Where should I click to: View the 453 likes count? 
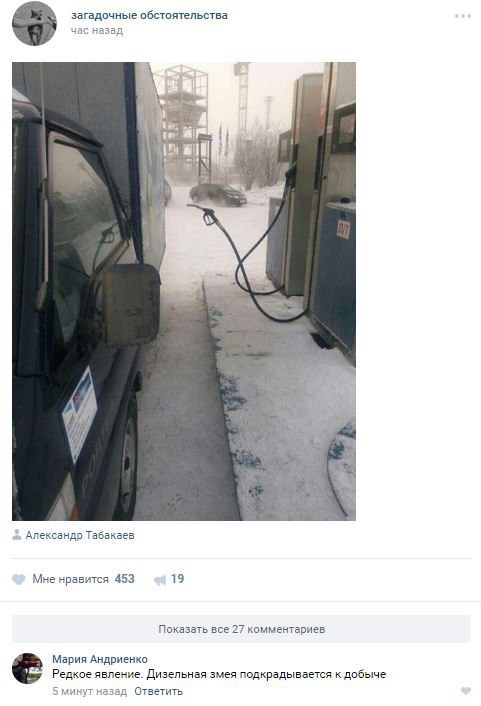125,579
